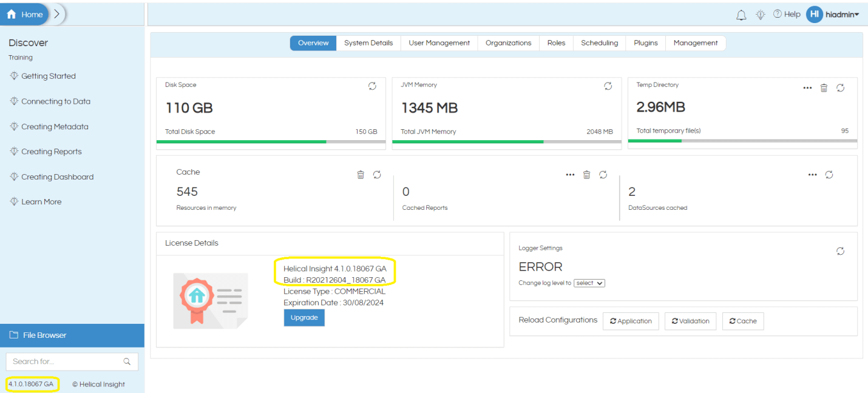Open the Scheduling tab
The height and width of the screenshot is (393, 868).
tap(600, 43)
